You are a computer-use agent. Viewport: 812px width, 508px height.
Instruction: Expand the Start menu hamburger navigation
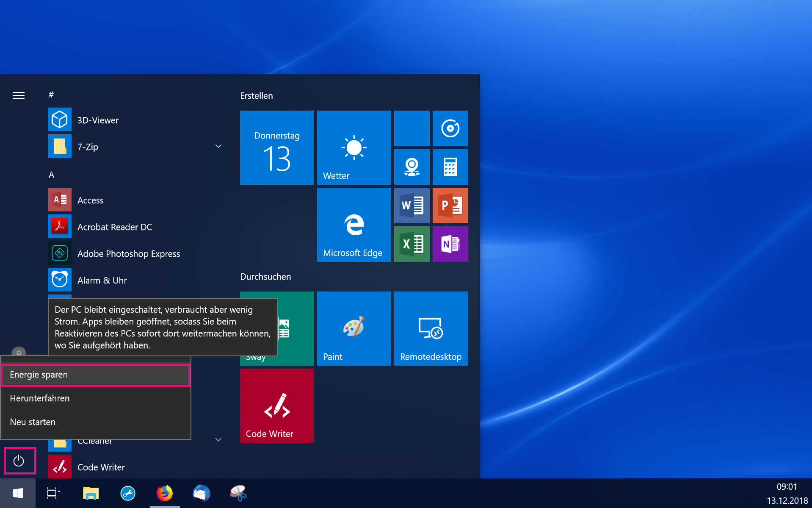(19, 95)
